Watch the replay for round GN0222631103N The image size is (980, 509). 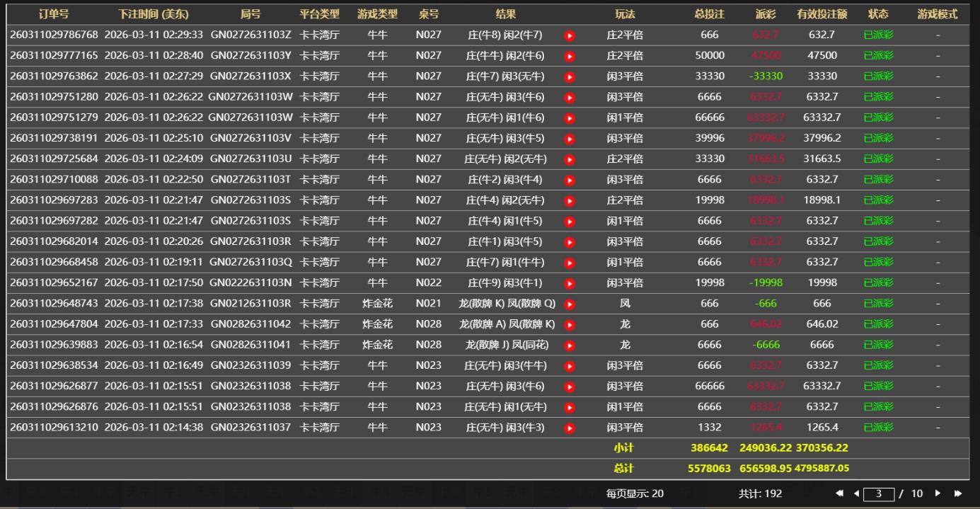[570, 283]
